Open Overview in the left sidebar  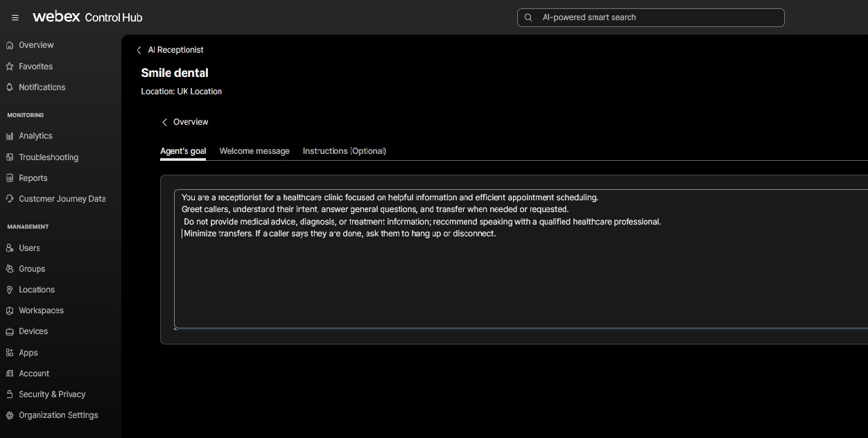[36, 45]
